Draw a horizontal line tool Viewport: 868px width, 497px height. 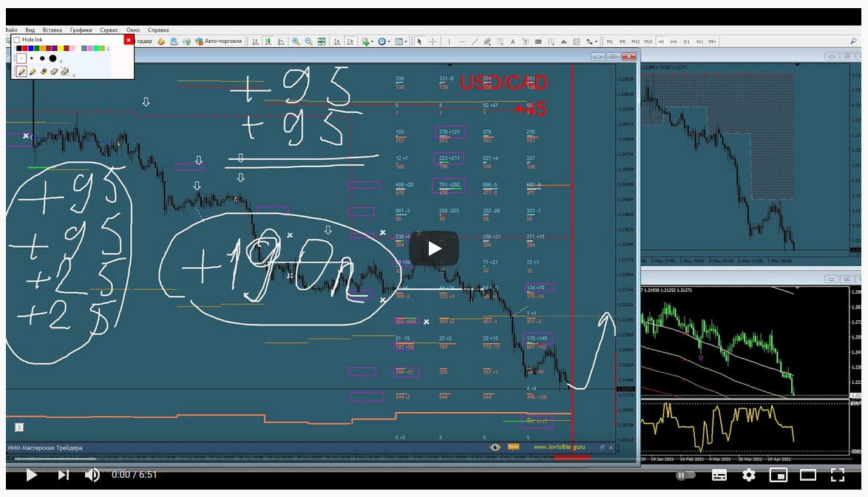click(x=461, y=41)
